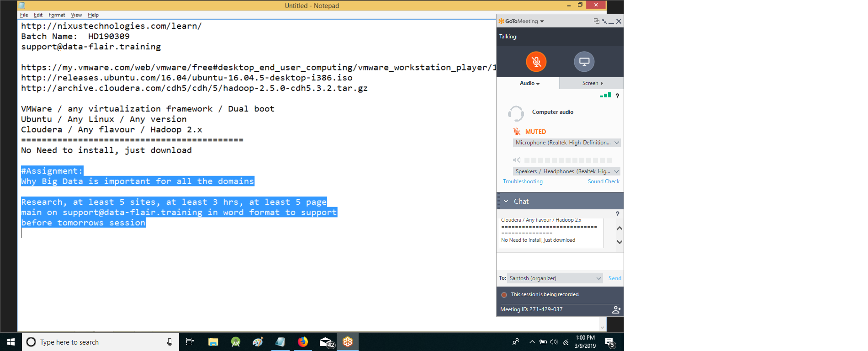Open the clock showing 1:00 PM 3/9/2019
Screen dimensions: 868x351
585,342
